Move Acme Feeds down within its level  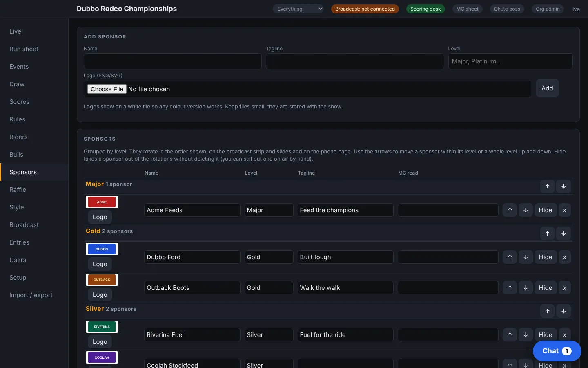pos(526,210)
